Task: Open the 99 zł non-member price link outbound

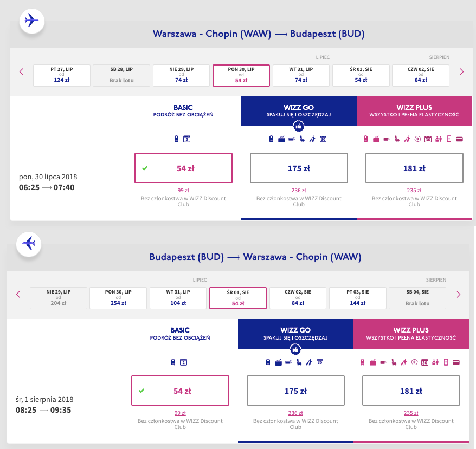Action: [x=183, y=190]
